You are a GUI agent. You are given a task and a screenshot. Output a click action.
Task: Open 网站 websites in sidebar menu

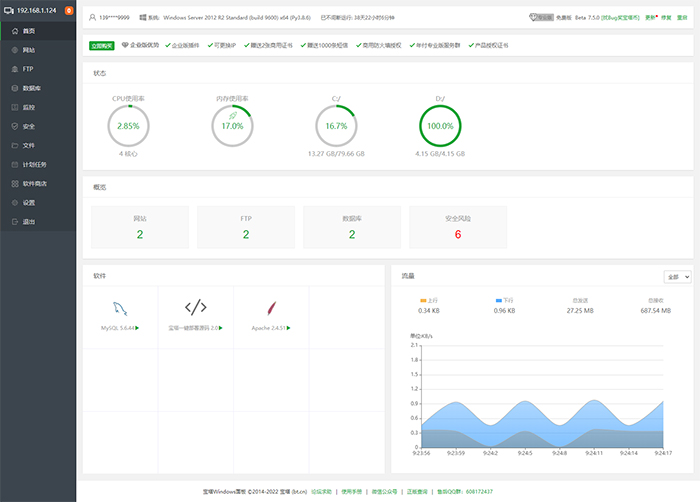(x=29, y=50)
